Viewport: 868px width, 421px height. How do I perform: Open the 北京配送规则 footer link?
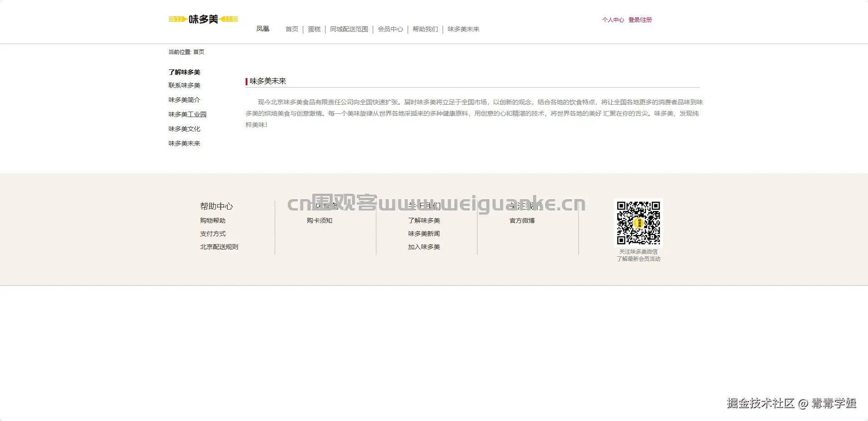[x=219, y=247]
